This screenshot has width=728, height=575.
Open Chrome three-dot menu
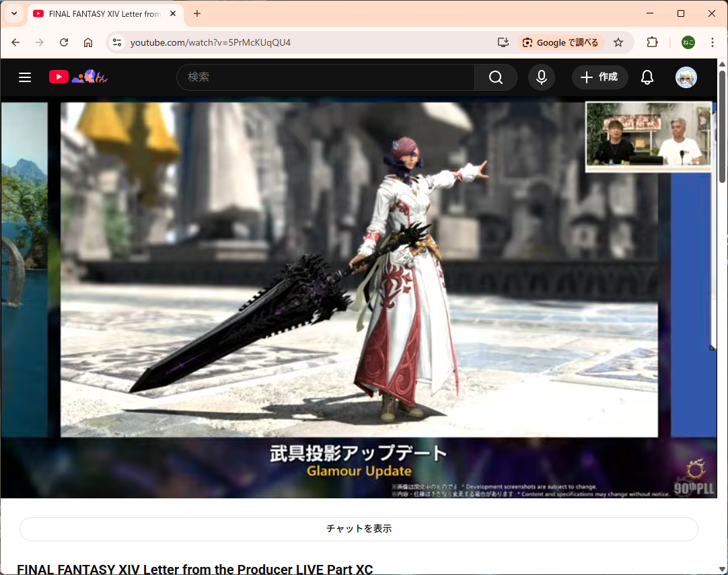coord(713,42)
